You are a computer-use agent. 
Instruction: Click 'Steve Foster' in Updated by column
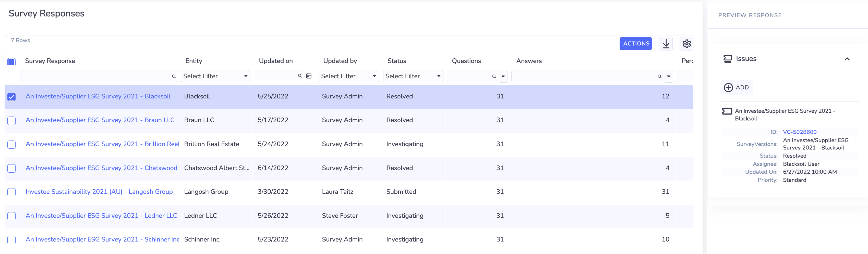[340, 216]
